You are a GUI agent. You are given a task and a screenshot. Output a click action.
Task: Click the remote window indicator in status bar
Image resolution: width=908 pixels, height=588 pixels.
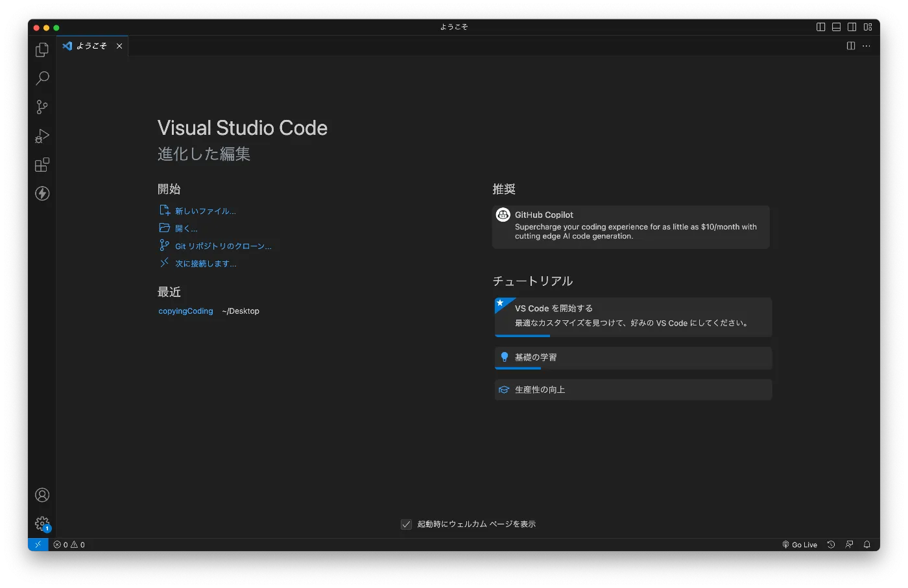tap(38, 545)
